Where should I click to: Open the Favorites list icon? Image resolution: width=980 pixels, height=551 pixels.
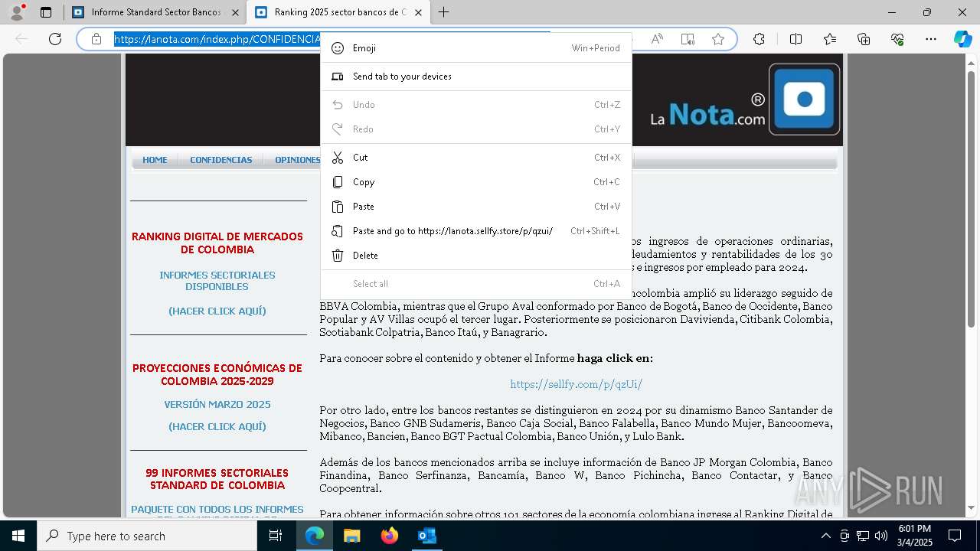coord(830,39)
